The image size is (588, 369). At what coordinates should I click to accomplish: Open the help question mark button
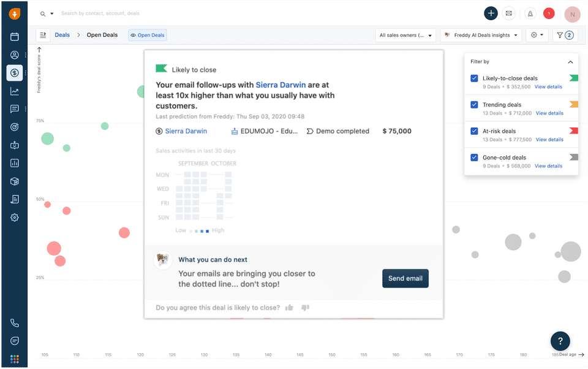pos(560,341)
